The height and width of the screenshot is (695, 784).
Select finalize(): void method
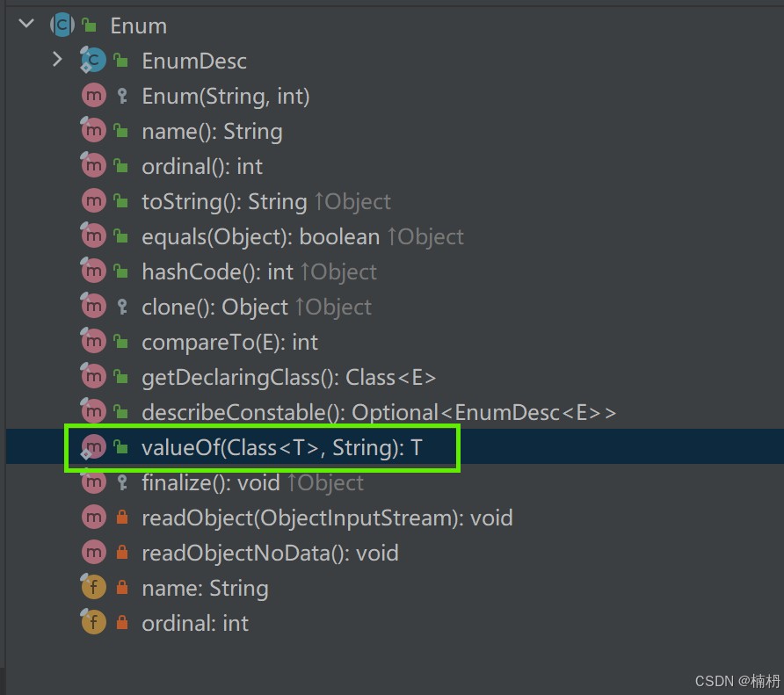coord(210,482)
